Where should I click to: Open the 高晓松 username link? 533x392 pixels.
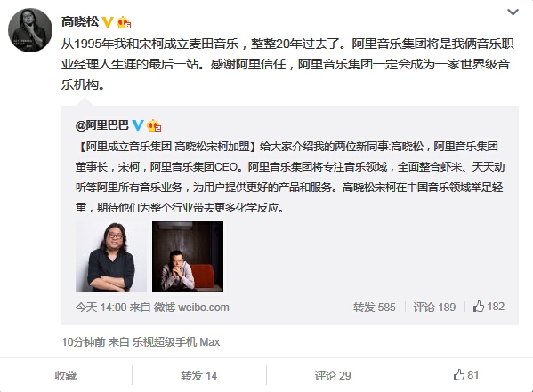point(80,21)
